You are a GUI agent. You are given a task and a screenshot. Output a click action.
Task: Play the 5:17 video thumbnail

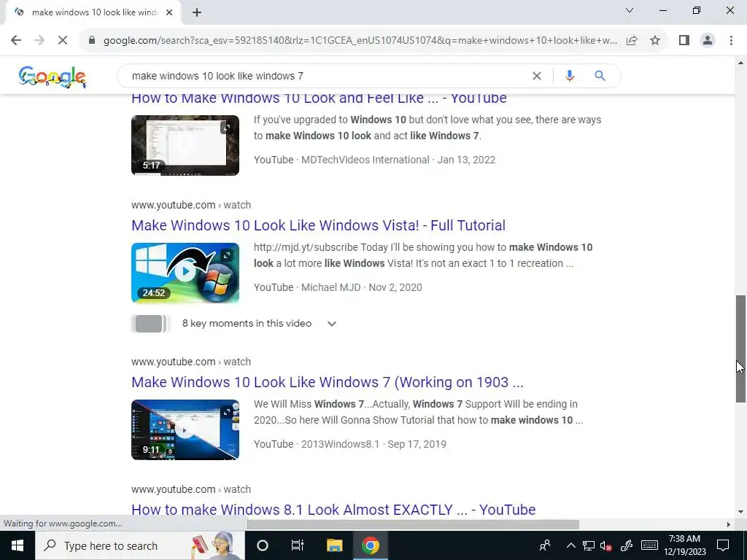coord(185,145)
